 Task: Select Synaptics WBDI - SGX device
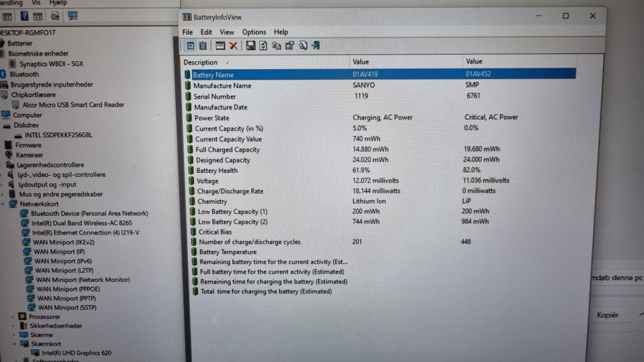[x=52, y=64]
